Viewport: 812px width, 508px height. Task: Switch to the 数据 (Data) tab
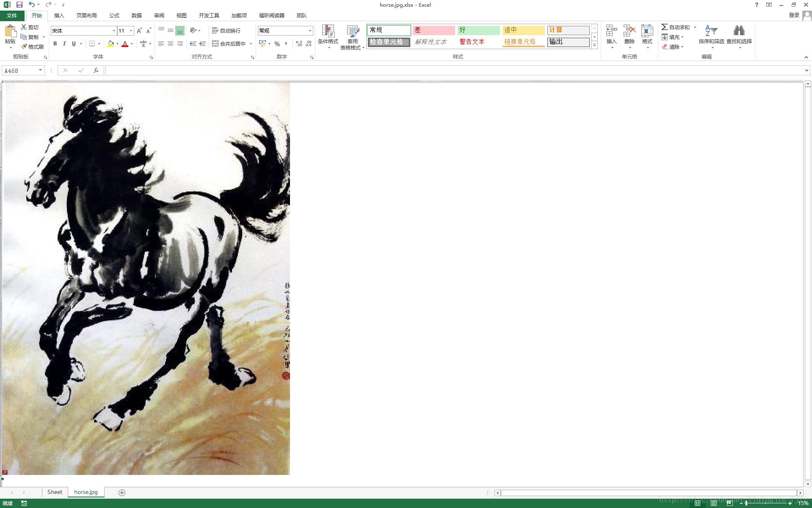click(136, 15)
